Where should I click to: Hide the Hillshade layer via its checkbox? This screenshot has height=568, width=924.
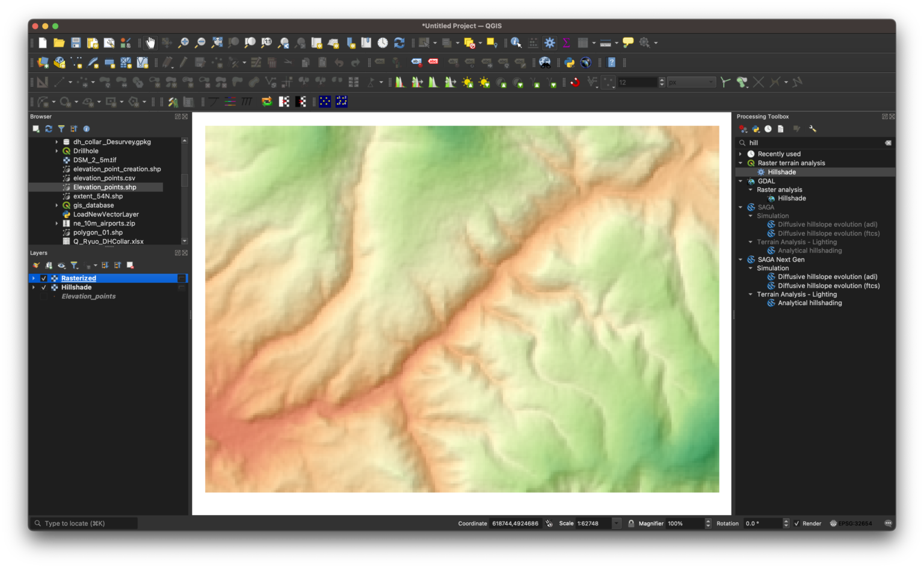click(x=44, y=288)
